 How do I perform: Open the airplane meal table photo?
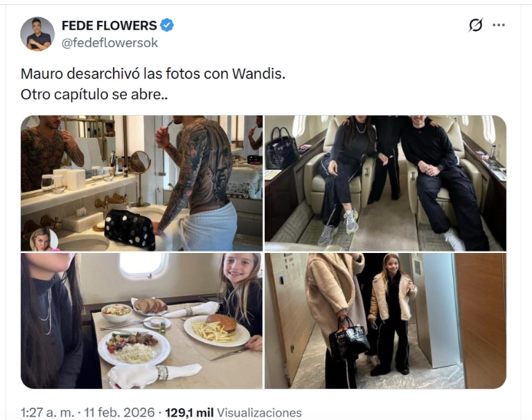click(141, 321)
